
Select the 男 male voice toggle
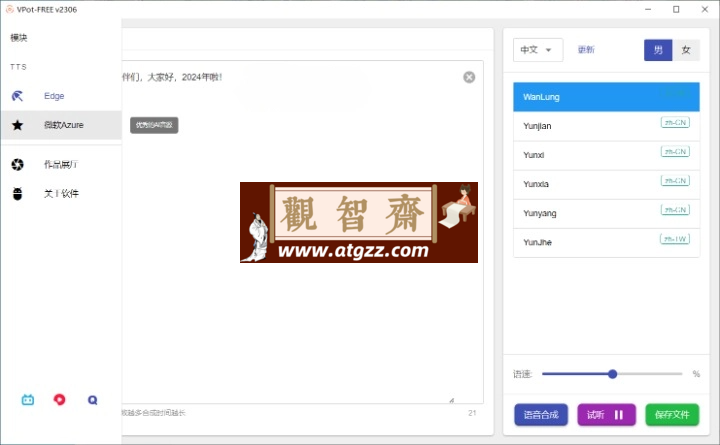click(x=658, y=50)
